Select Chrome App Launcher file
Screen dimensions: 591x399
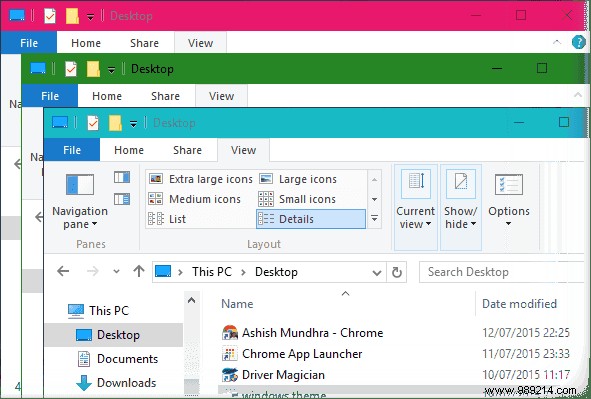point(292,354)
